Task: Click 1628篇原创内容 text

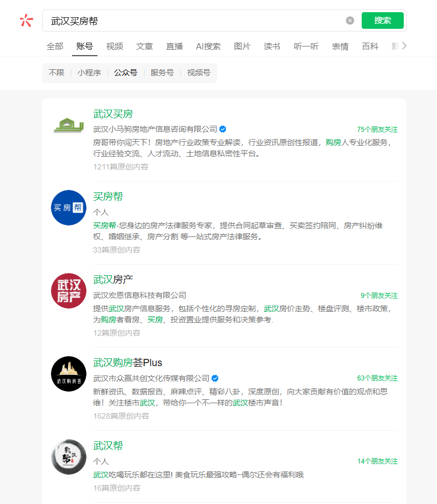Action: [x=121, y=416]
